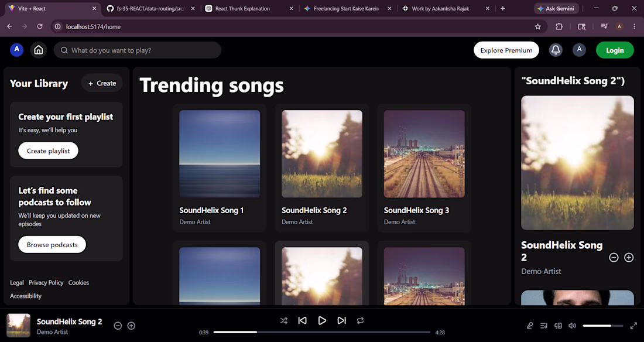
Task: Open a new browser tab
Action: [503, 8]
